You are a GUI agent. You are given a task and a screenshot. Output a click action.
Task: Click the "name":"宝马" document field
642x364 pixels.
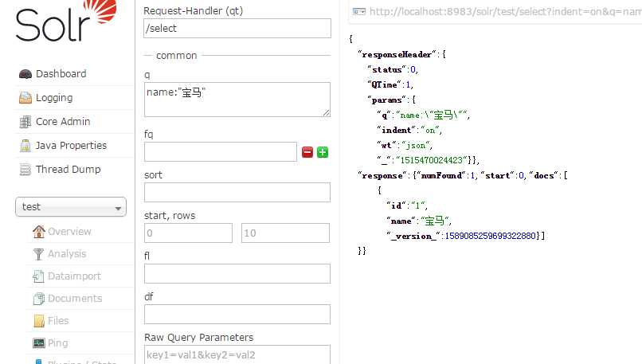[x=419, y=221]
